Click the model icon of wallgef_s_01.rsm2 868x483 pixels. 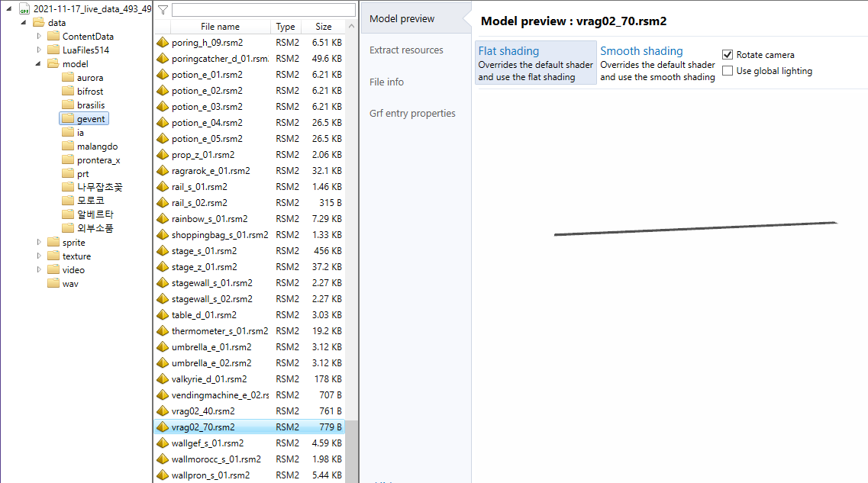[x=162, y=444]
